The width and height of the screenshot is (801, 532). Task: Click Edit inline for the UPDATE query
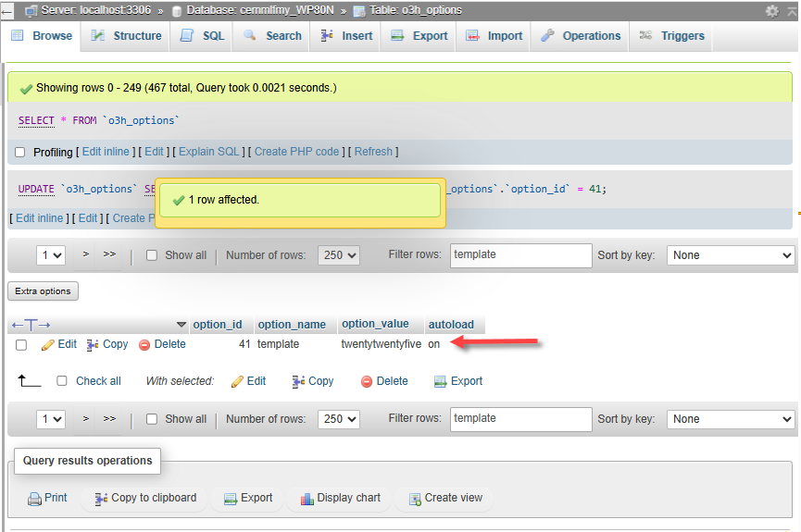coord(39,218)
